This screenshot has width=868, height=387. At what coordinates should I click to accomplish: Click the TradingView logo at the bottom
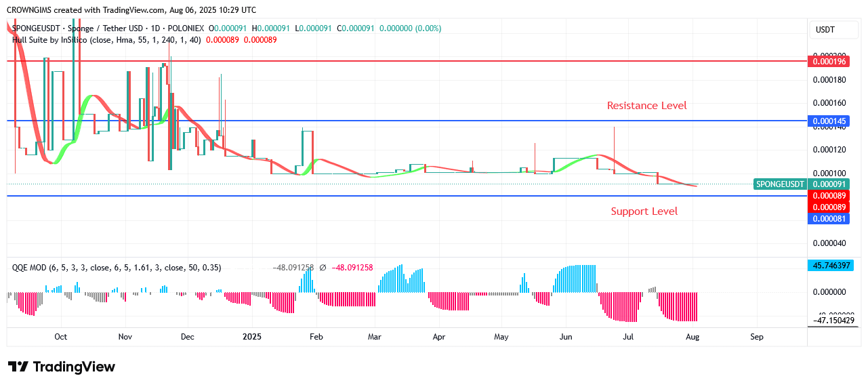pos(62,367)
